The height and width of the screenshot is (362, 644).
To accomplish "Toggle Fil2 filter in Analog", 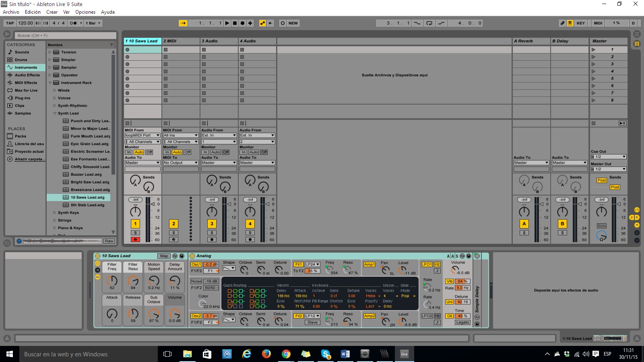I will point(298,316).
